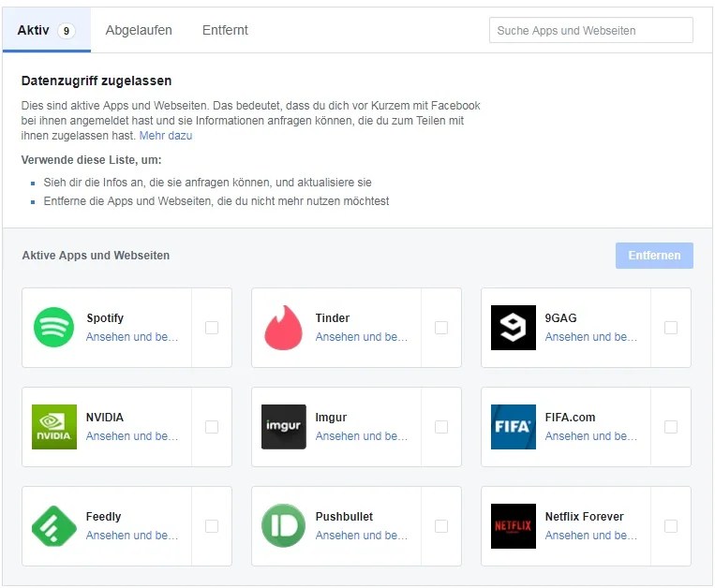Click the Tinder app name
The width and height of the screenshot is (715, 588).
click(x=333, y=318)
